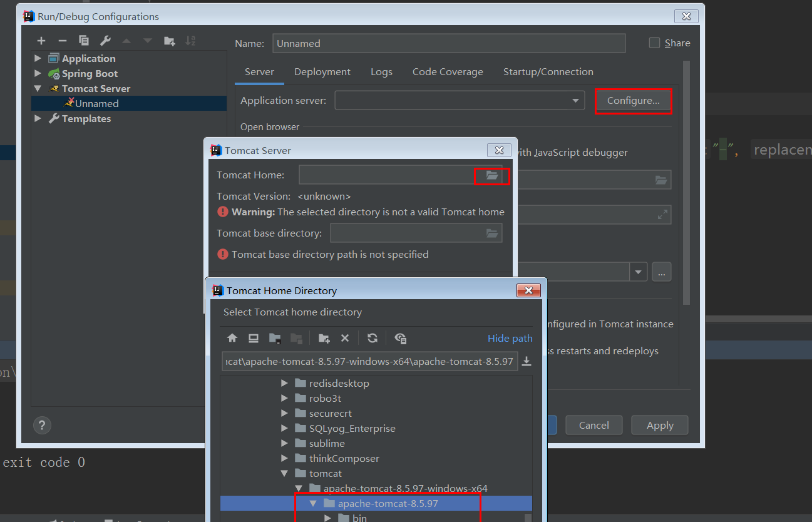The width and height of the screenshot is (812, 522).
Task: Click the Spring Boot leaf icon
Action: (54, 73)
